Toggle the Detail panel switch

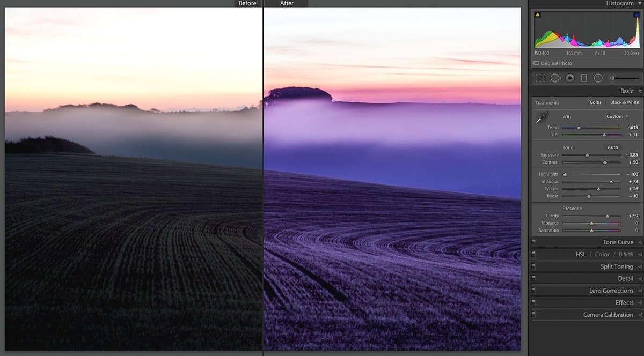coord(533,278)
